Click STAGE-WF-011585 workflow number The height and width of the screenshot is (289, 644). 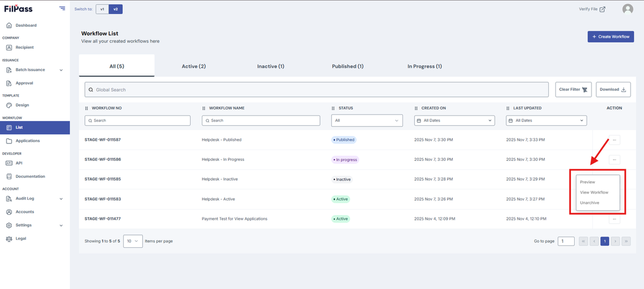(x=103, y=179)
